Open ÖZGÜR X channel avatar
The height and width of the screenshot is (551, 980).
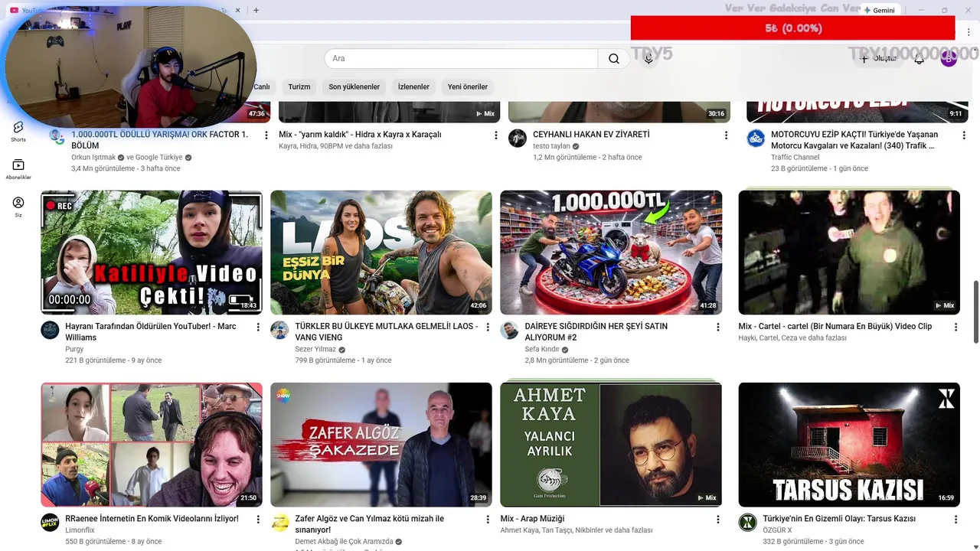747,522
